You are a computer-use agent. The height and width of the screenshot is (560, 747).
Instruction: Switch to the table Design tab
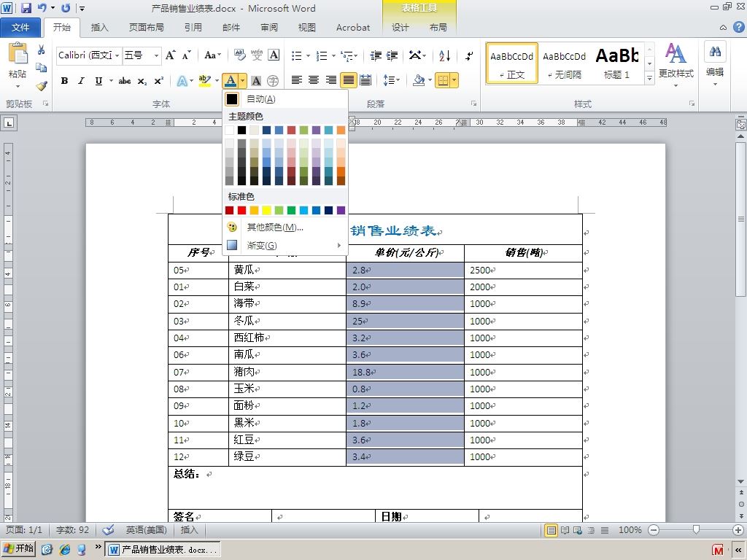[400, 27]
